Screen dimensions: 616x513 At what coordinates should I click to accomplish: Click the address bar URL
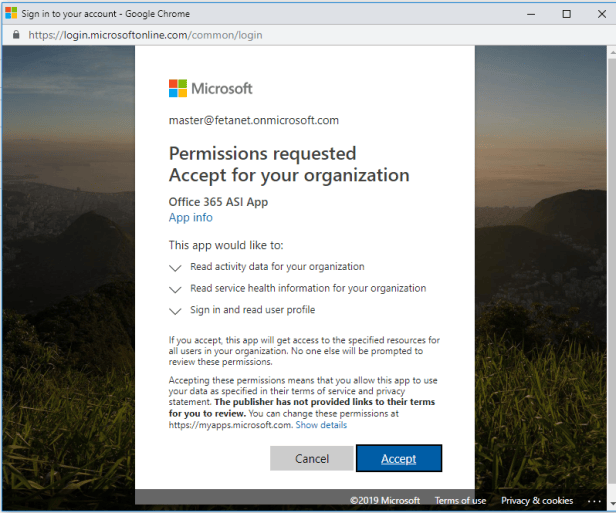click(x=145, y=35)
